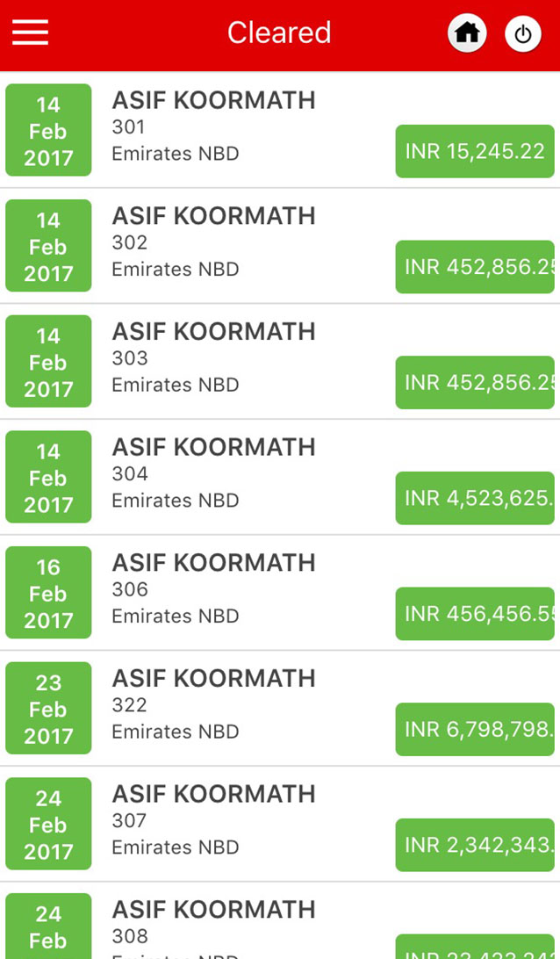Open amount INR 6,798,798 for cheque 322
Screen dimensions: 560x959
(x=475, y=730)
